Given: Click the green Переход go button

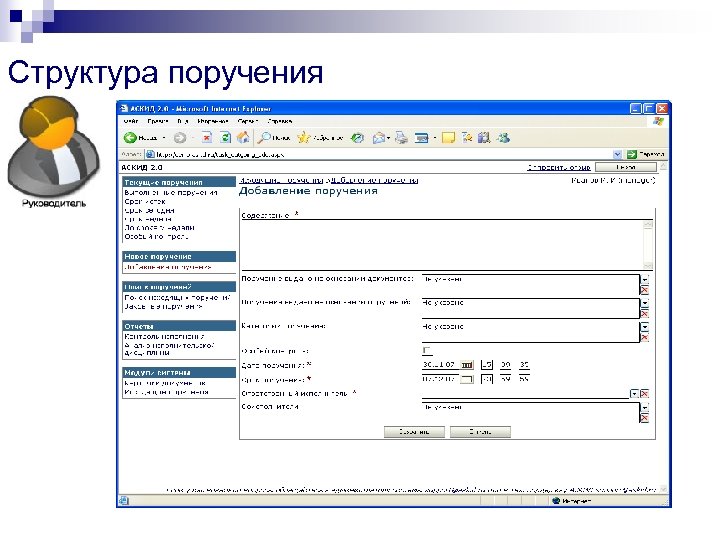Looking at the screenshot, I should pos(646,154).
